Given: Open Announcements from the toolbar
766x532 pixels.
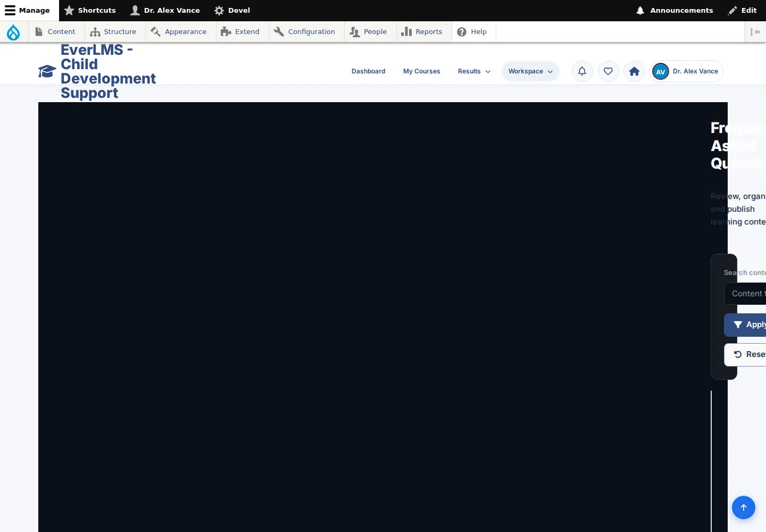Looking at the screenshot, I should pos(675,11).
